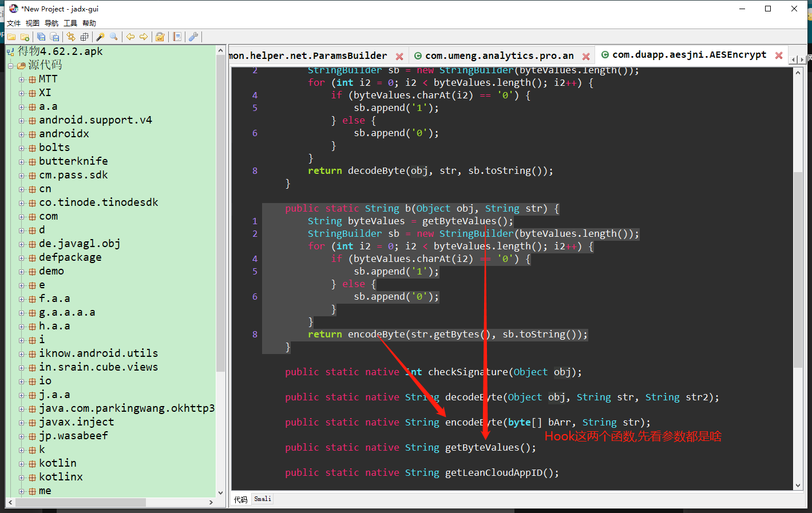Select java.com.parkingwang.okhttp3 tree item
The height and width of the screenshot is (513, 812).
tap(126, 408)
